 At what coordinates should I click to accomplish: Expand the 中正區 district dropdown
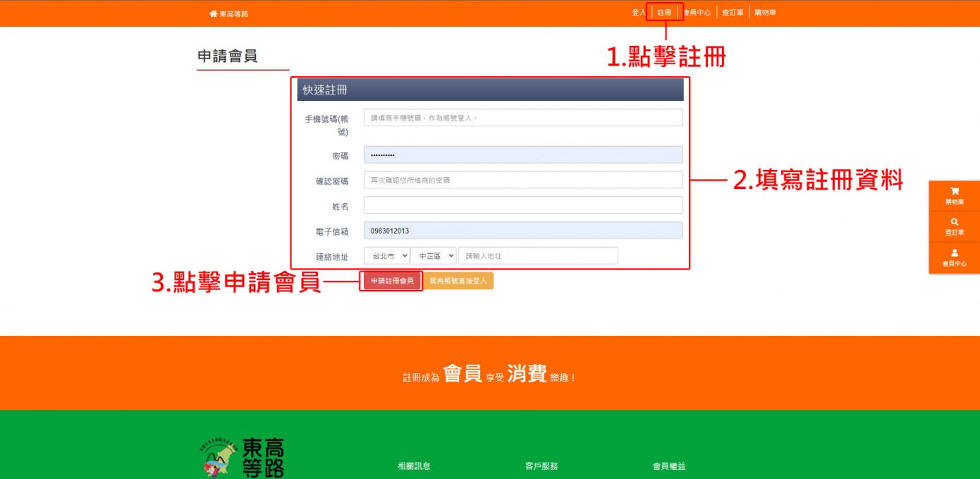433,255
